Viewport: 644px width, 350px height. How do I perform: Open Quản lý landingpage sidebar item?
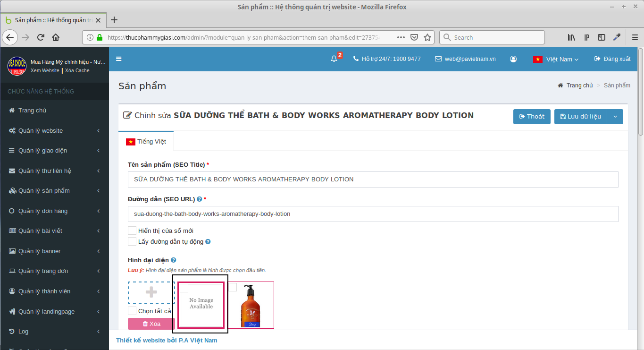[54, 312]
